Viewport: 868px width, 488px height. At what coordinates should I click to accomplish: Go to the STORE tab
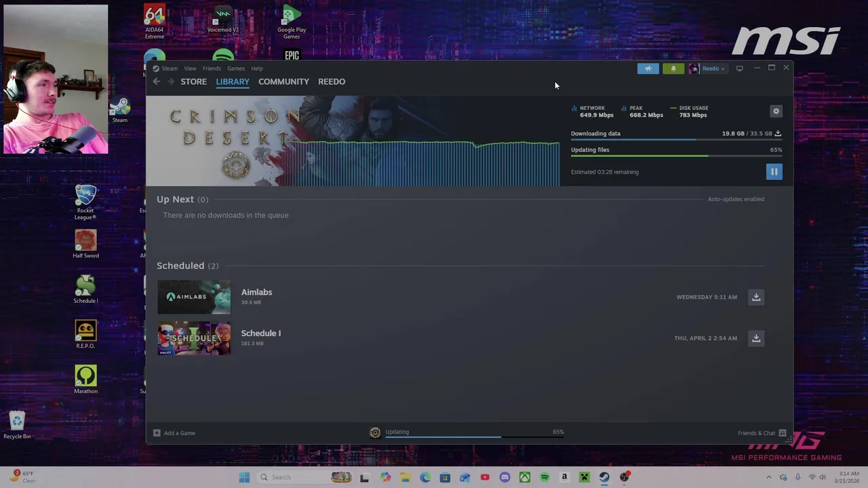point(193,81)
